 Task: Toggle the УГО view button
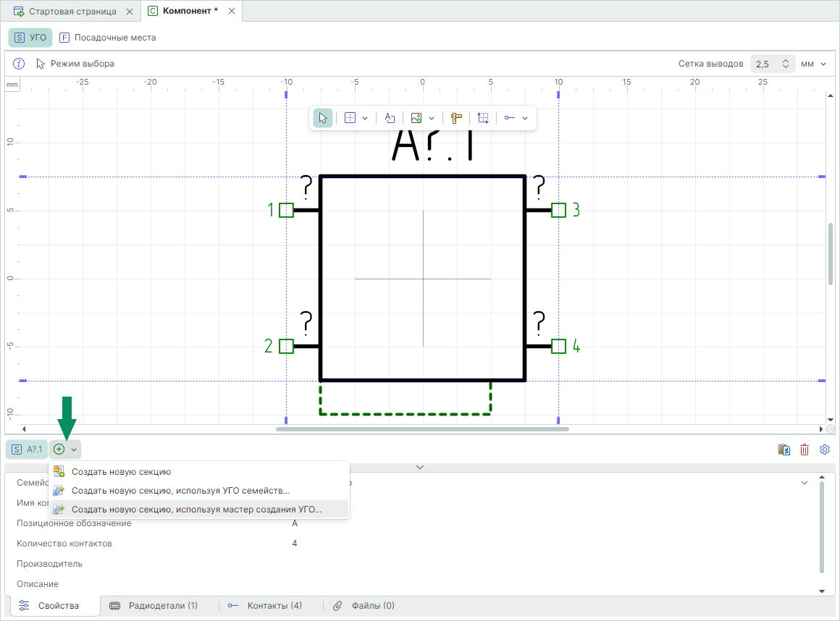30,37
